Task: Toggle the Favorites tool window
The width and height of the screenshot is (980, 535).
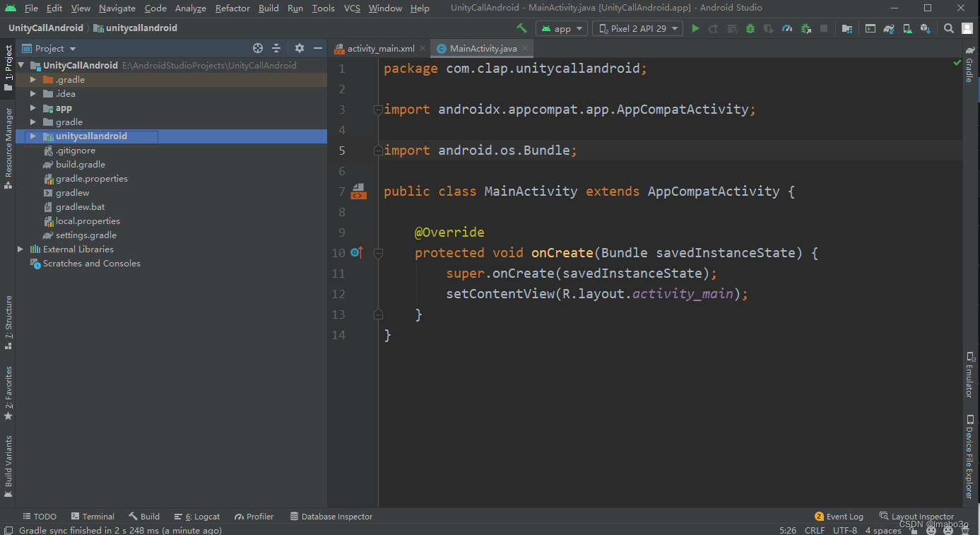Action: coord(8,393)
